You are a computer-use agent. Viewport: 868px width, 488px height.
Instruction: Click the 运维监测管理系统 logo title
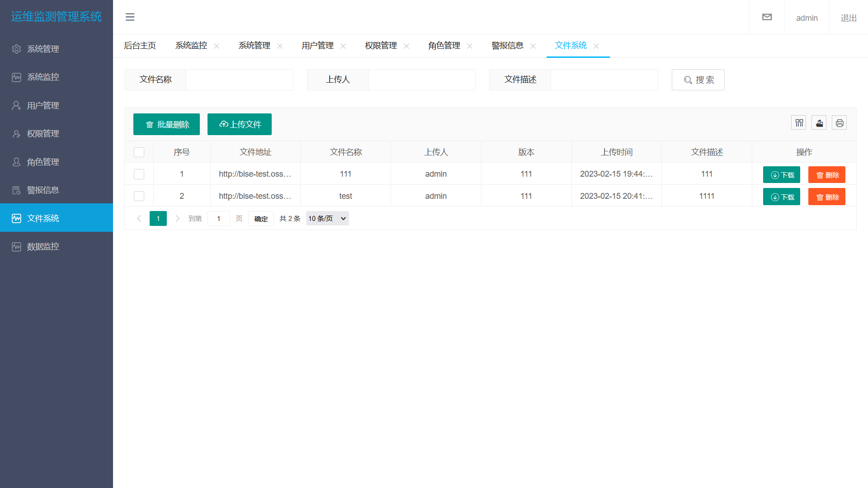point(57,17)
